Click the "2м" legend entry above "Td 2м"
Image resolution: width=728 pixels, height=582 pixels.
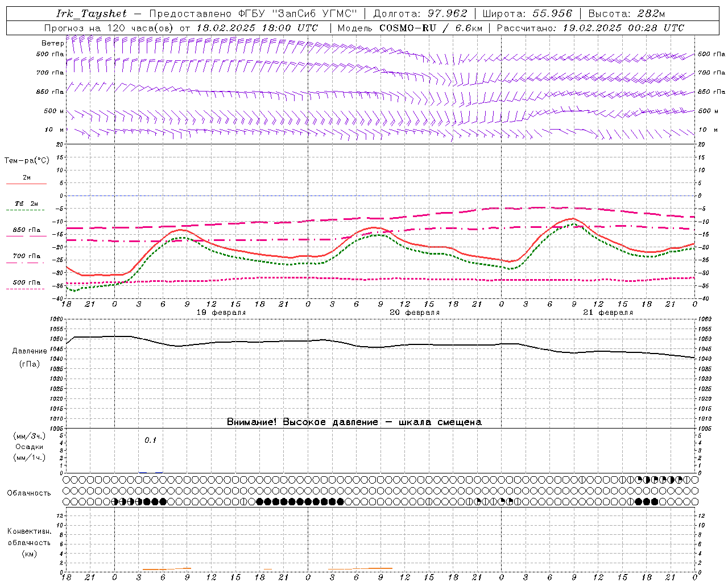27,178
